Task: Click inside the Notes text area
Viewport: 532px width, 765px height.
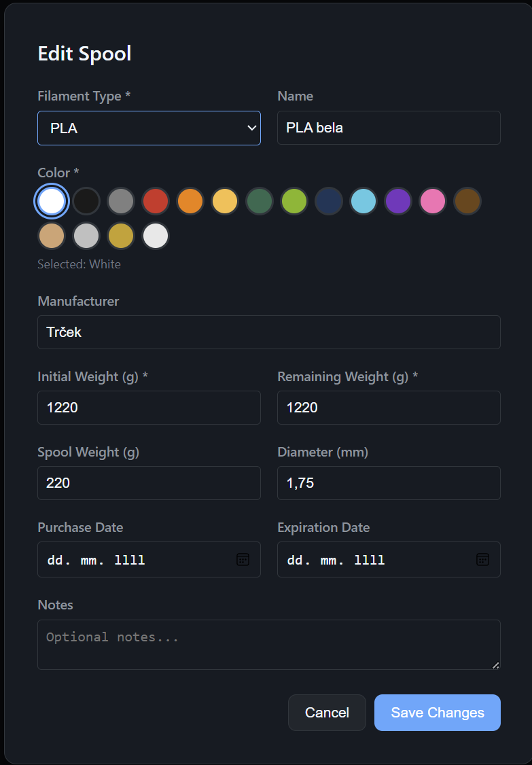Action: pos(268,644)
